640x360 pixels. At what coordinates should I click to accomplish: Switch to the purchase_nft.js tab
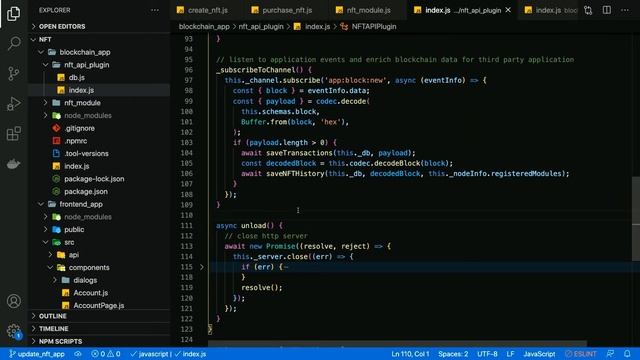(287, 10)
